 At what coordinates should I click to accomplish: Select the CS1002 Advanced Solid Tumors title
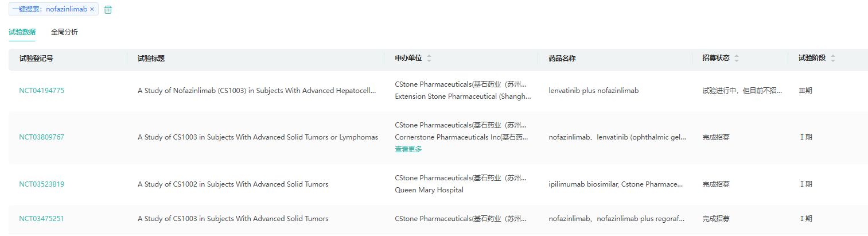(233, 184)
